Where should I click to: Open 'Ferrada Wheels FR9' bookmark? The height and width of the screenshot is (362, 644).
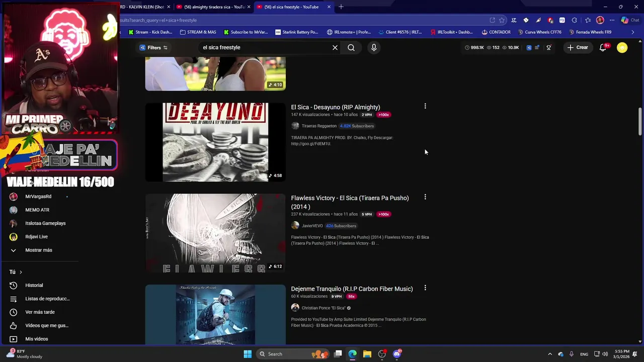pos(590,32)
